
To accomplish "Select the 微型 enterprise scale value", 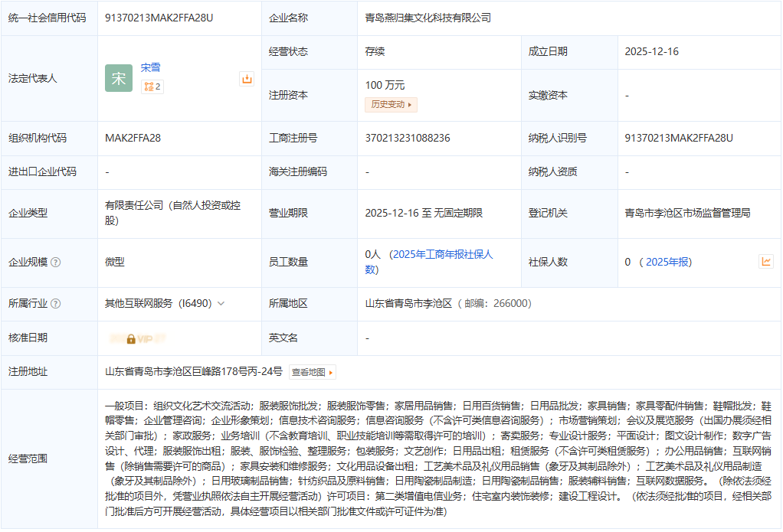I will tap(115, 262).
